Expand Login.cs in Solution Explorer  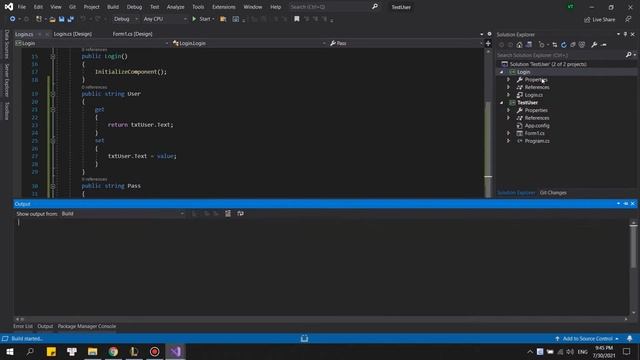(509, 95)
